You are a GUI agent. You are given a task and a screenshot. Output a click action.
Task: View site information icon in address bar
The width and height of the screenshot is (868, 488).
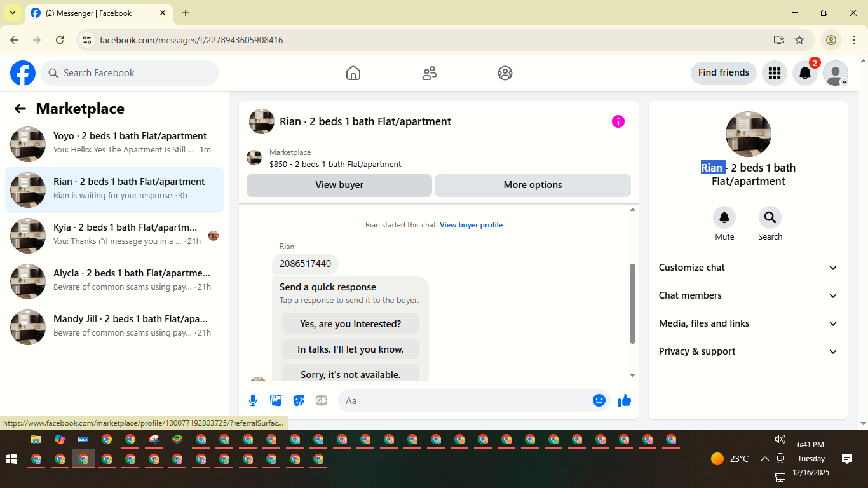(88, 40)
